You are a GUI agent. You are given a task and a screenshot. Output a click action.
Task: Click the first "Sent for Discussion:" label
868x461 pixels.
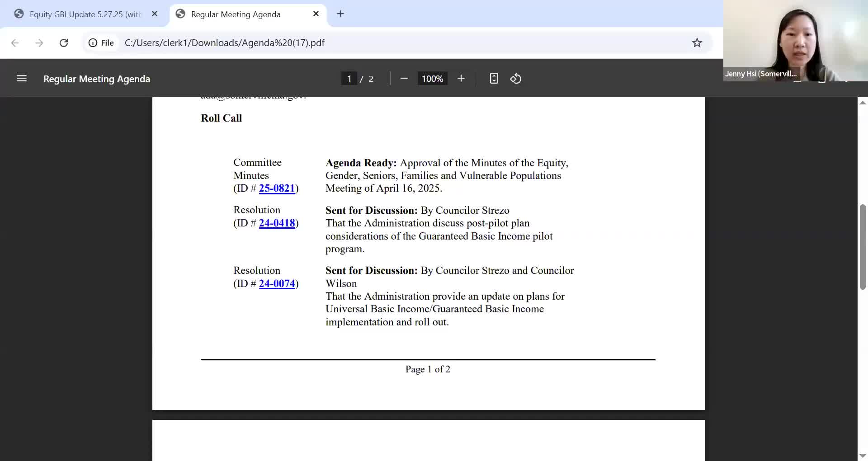(x=372, y=211)
